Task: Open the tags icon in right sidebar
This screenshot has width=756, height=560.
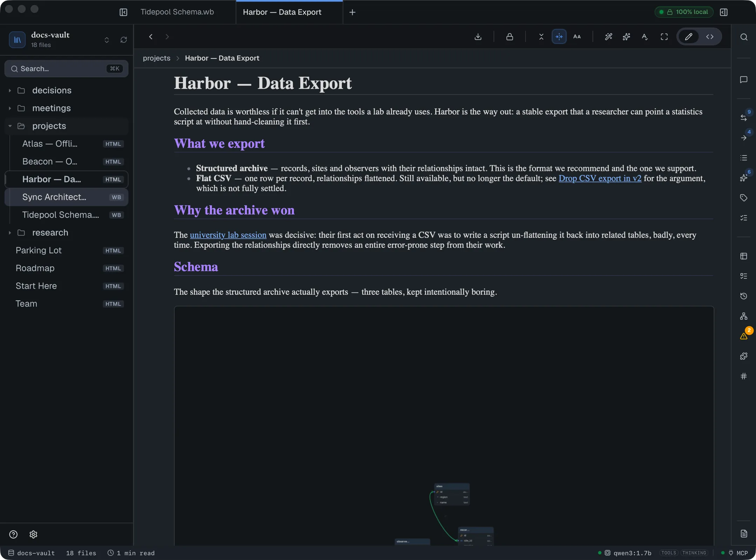Action: (744, 198)
